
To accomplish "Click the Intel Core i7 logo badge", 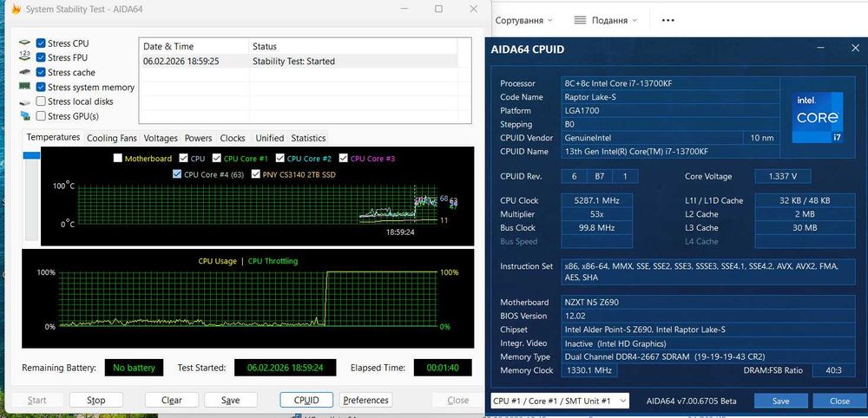I will [817, 117].
